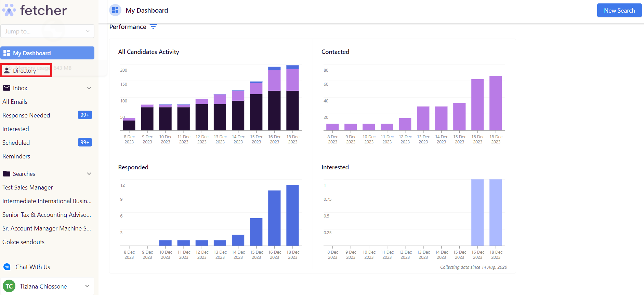Collapse the Inbox section chevron

(x=89, y=88)
